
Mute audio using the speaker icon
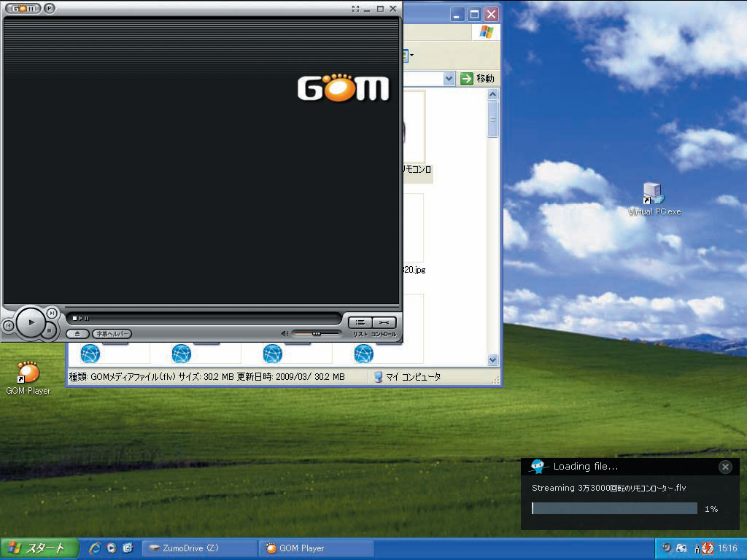285,333
